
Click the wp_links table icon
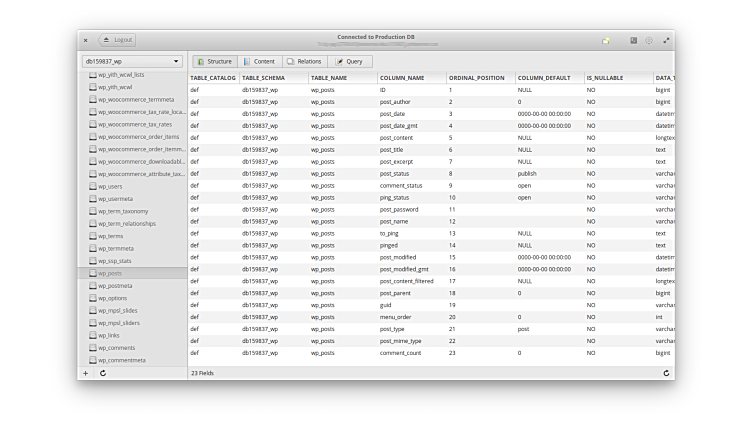[x=93, y=335]
